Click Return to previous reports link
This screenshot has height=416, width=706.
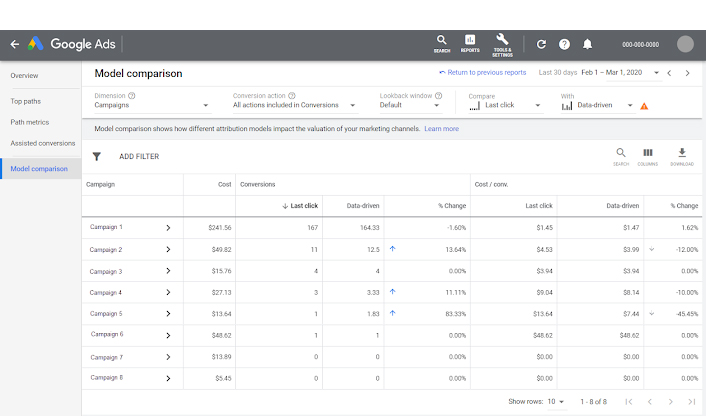click(483, 72)
